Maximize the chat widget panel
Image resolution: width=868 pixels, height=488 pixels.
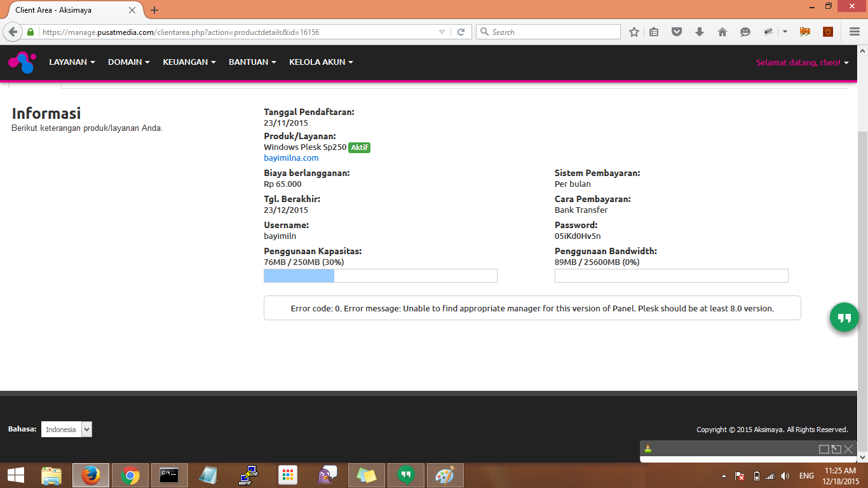point(824,449)
